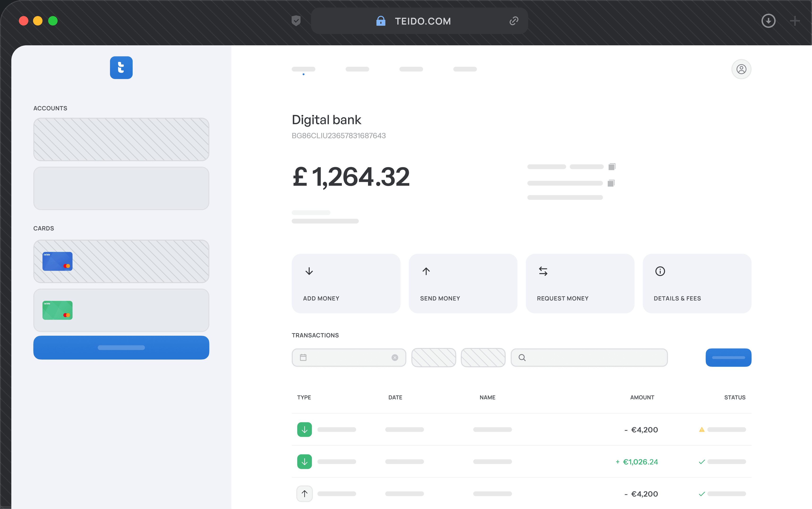The width and height of the screenshot is (812, 509).
Task: Clear the date filter with the x icon
Action: (x=395, y=357)
